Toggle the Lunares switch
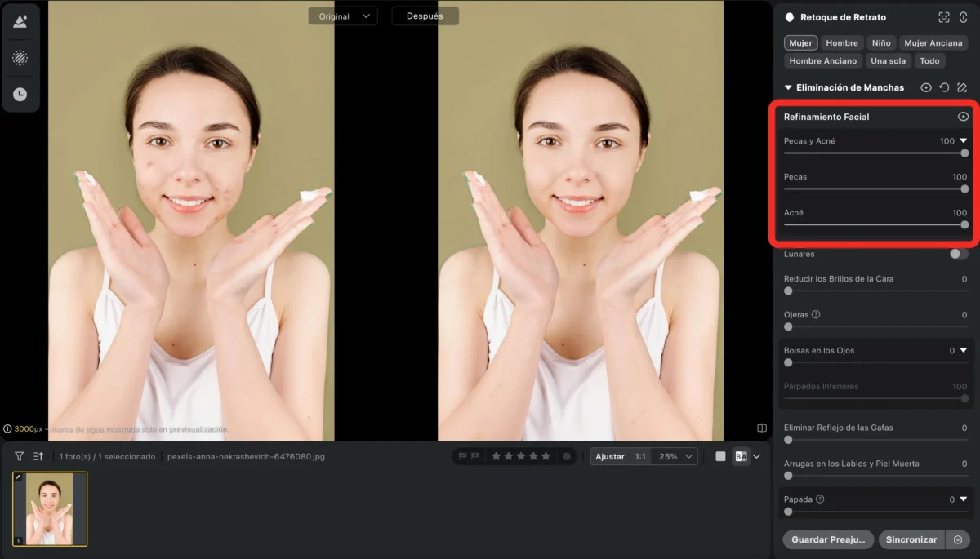 click(959, 254)
